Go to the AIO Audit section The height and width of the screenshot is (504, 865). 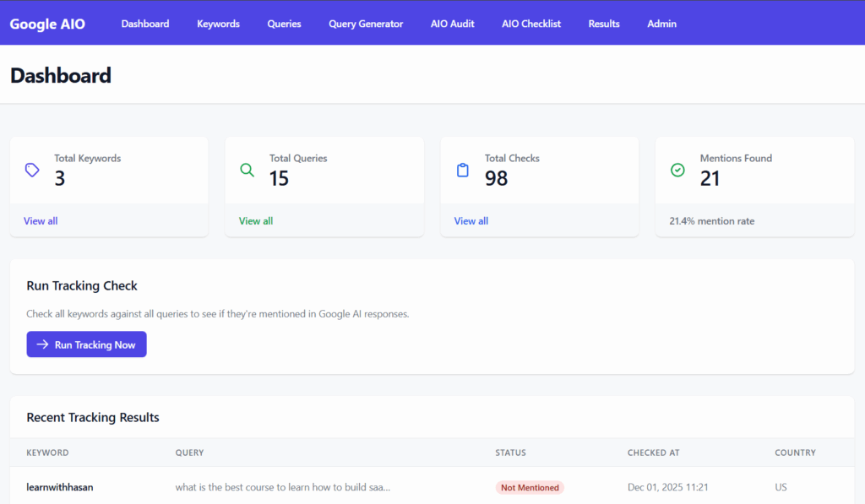pos(452,24)
